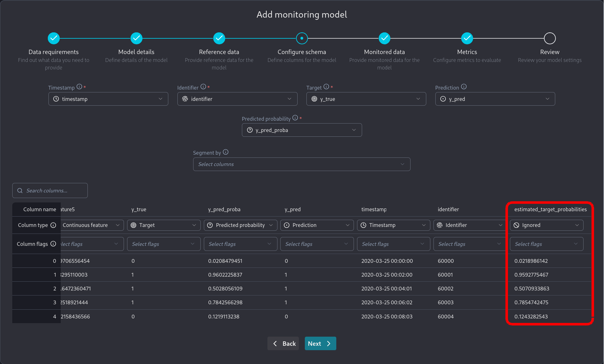
Task: Expand the y_pred_proba Predicted probability dropdown
Action: click(x=302, y=130)
